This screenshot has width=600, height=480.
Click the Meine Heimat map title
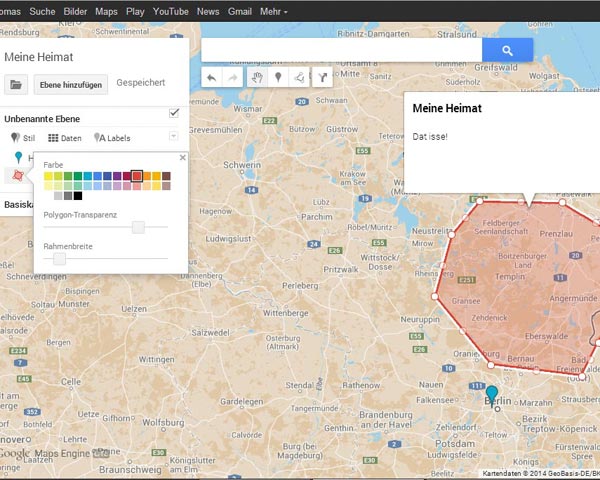click(x=39, y=57)
